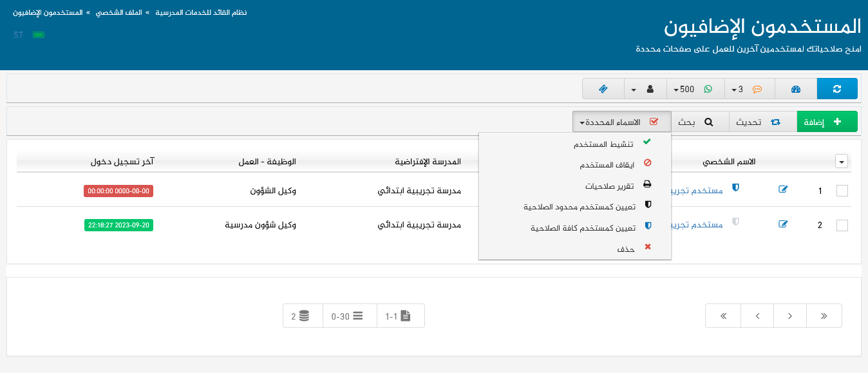Expand the WhatsApp 500 dropdown
Viewport: 868px width, 373px height.
point(695,89)
